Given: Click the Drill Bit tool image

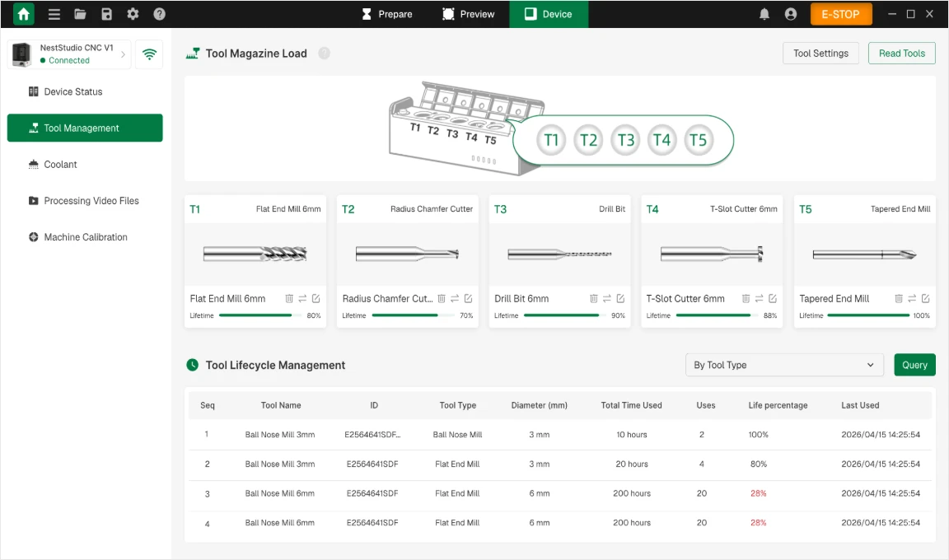Looking at the screenshot, I should (x=560, y=254).
